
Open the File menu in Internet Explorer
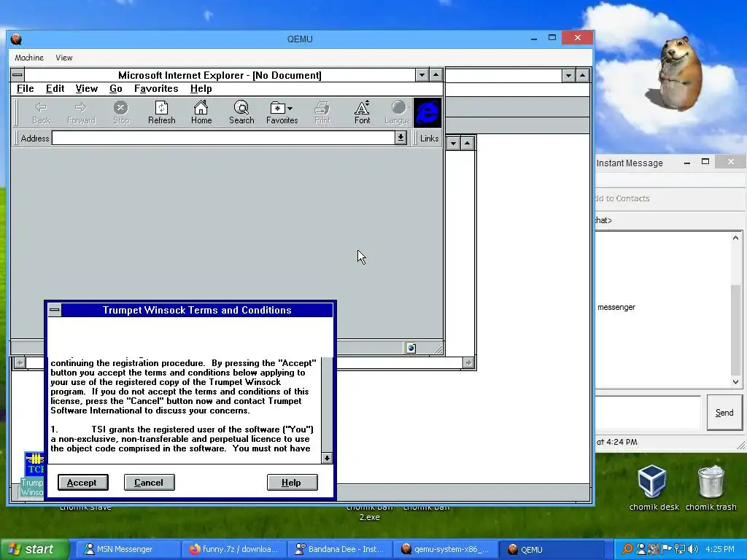pyautogui.click(x=26, y=88)
